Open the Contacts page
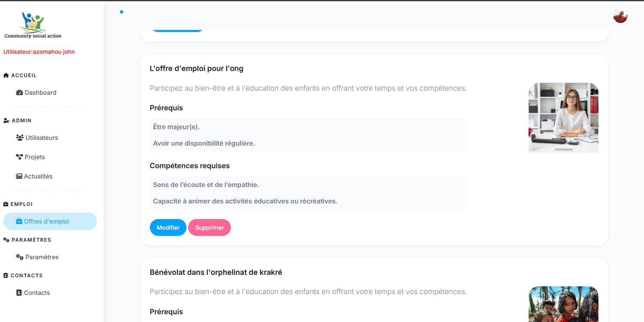 pos(37,293)
